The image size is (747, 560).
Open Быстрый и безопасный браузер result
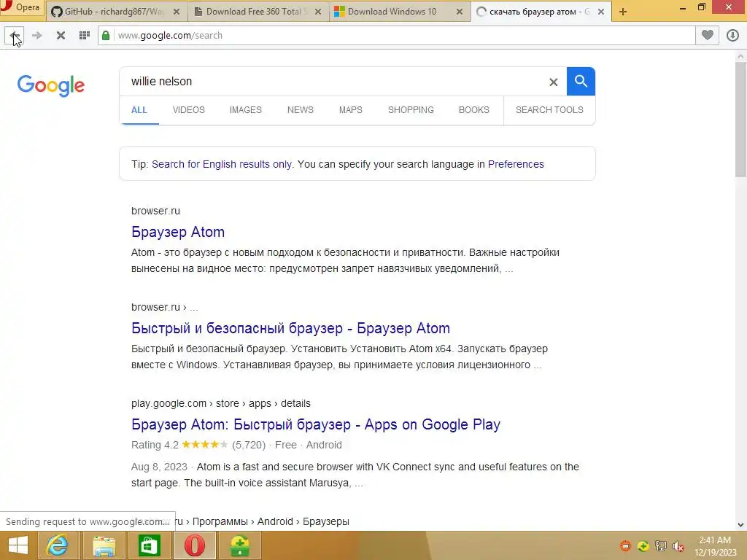pos(290,328)
